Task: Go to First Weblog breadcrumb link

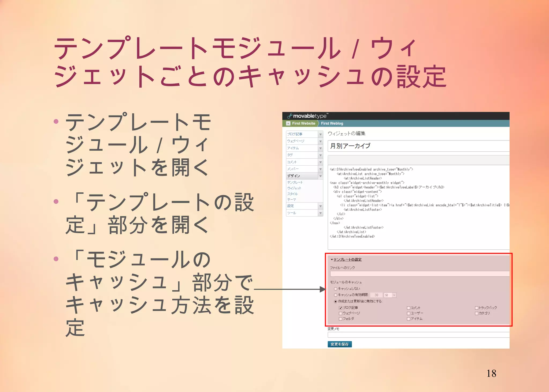Action: click(x=332, y=123)
